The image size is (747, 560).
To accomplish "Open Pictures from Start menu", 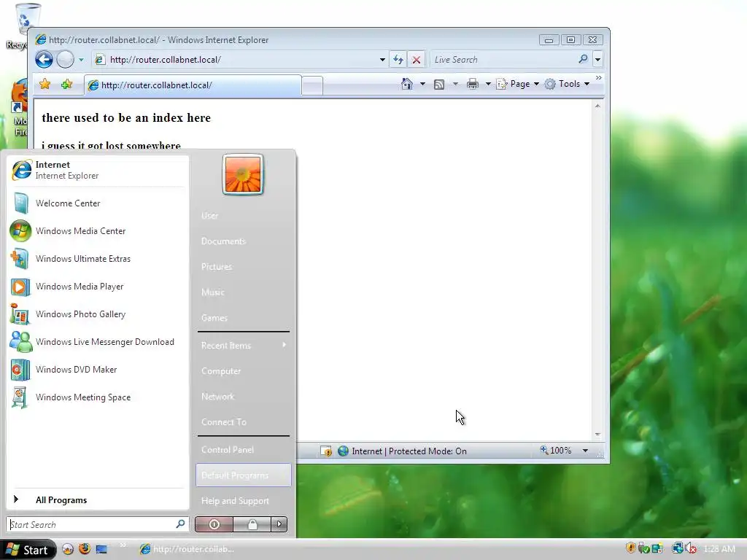I will click(x=243, y=267).
